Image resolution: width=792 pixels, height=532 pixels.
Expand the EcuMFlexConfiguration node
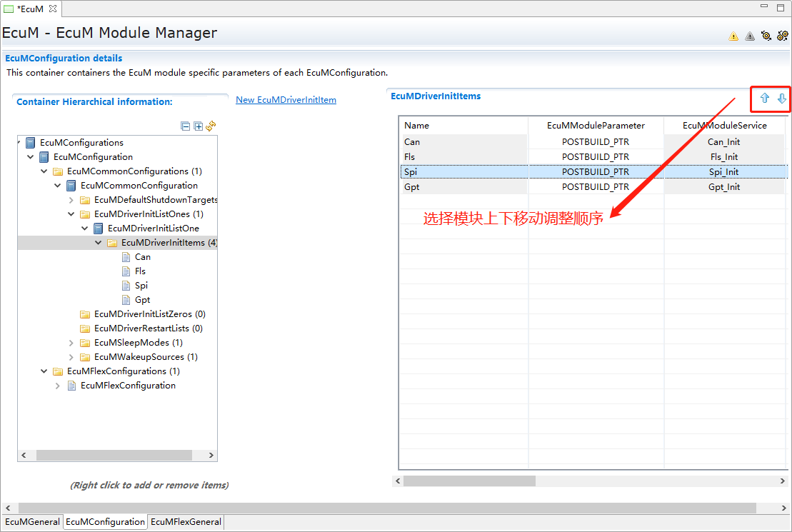(x=58, y=386)
